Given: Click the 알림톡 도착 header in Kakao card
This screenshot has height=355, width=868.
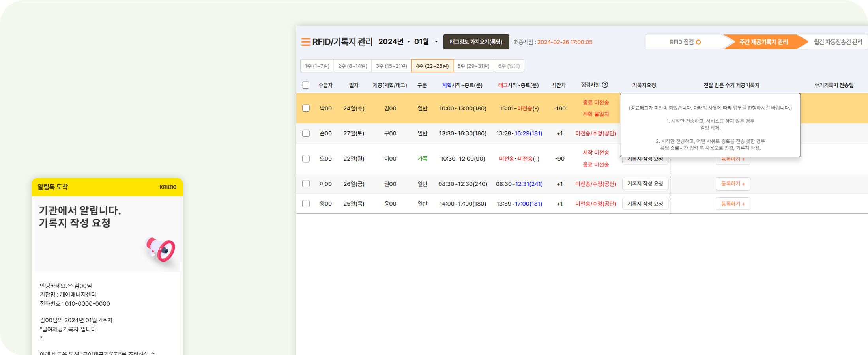Looking at the screenshot, I should 52,187.
